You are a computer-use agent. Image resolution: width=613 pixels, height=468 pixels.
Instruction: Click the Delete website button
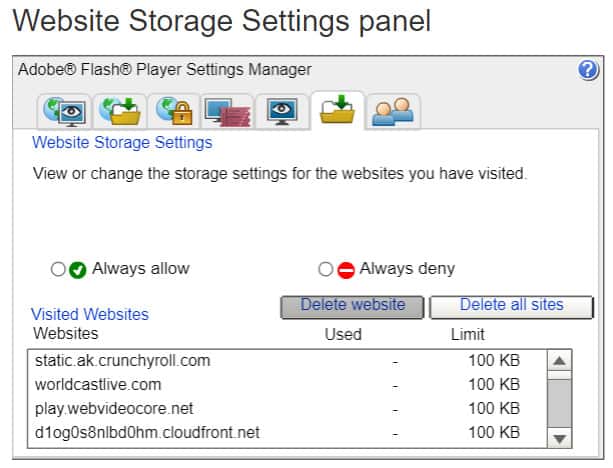352,307
